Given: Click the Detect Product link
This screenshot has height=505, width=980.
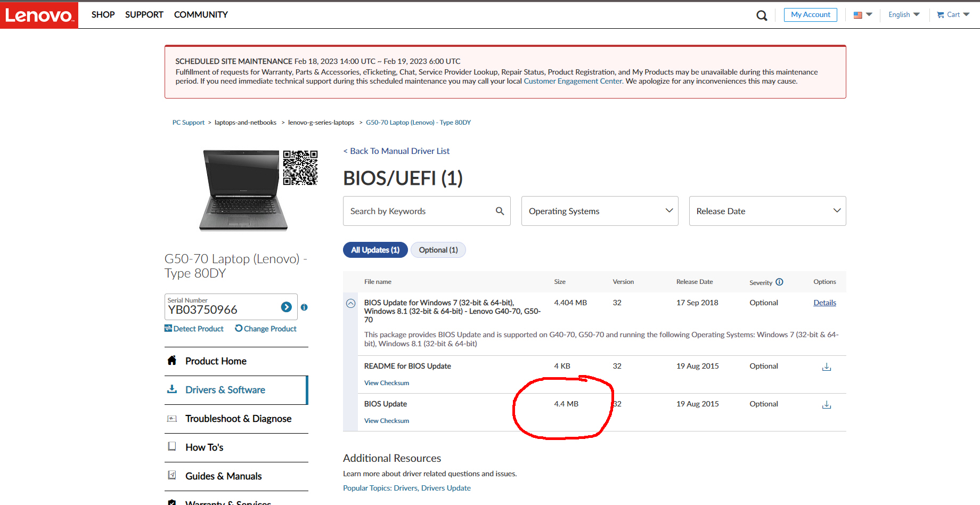Looking at the screenshot, I should (194, 329).
